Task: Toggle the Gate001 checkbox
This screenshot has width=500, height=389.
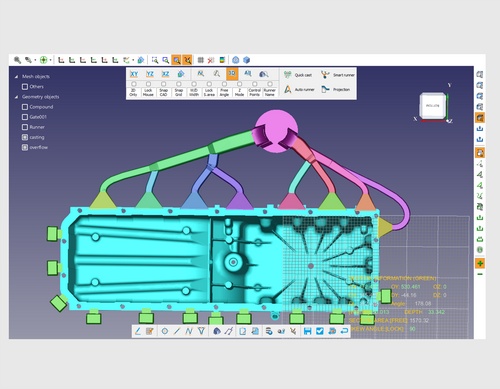Action: [25, 117]
